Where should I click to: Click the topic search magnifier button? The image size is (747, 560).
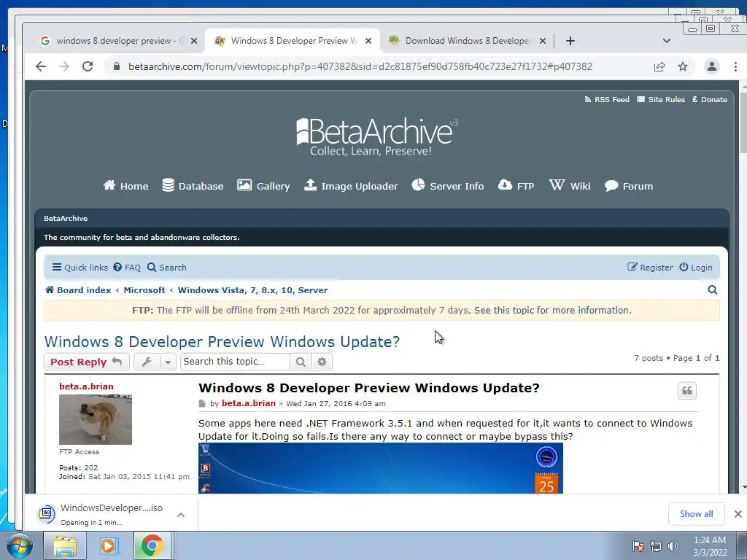click(x=301, y=362)
